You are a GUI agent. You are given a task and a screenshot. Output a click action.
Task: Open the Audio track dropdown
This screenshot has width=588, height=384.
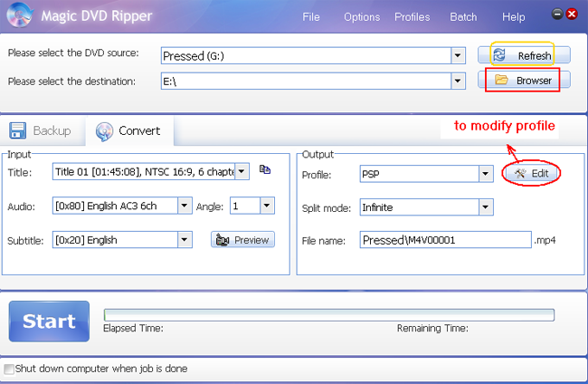pos(185,206)
